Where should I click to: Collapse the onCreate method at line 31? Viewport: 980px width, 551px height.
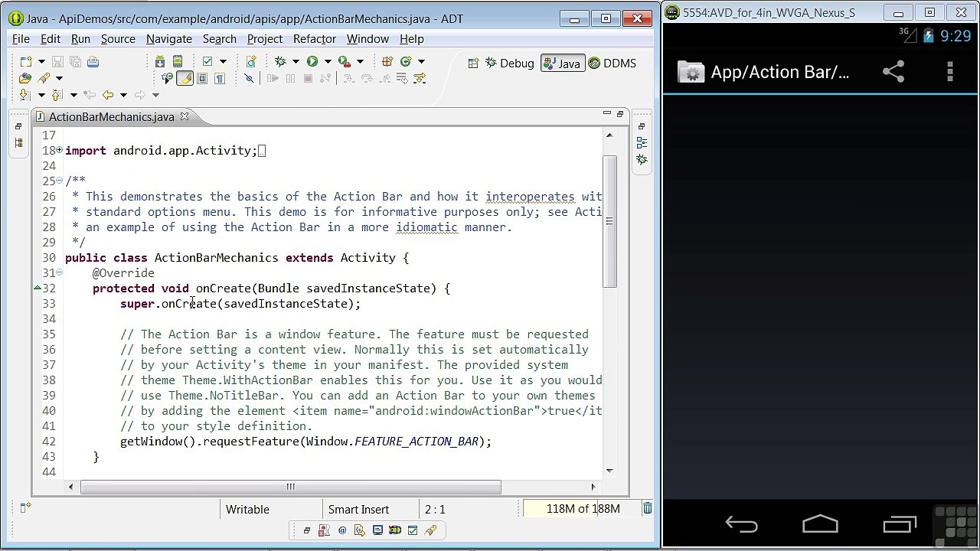click(x=59, y=273)
